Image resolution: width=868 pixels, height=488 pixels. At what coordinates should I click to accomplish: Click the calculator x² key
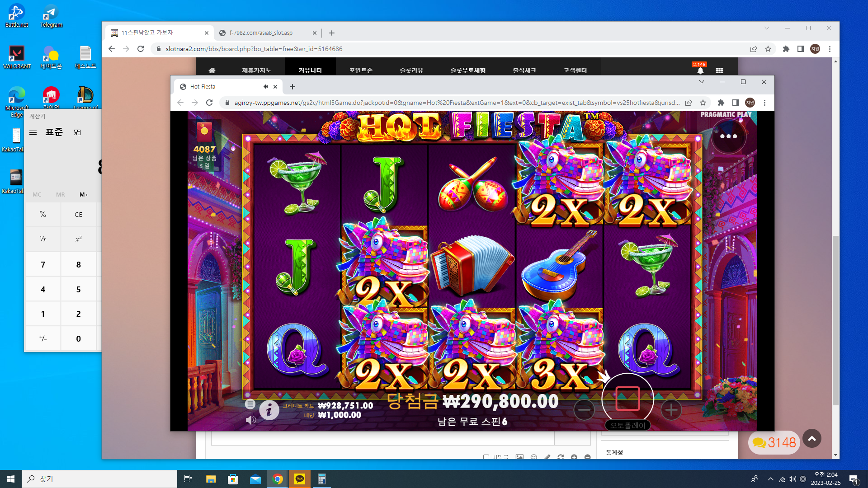point(79,239)
